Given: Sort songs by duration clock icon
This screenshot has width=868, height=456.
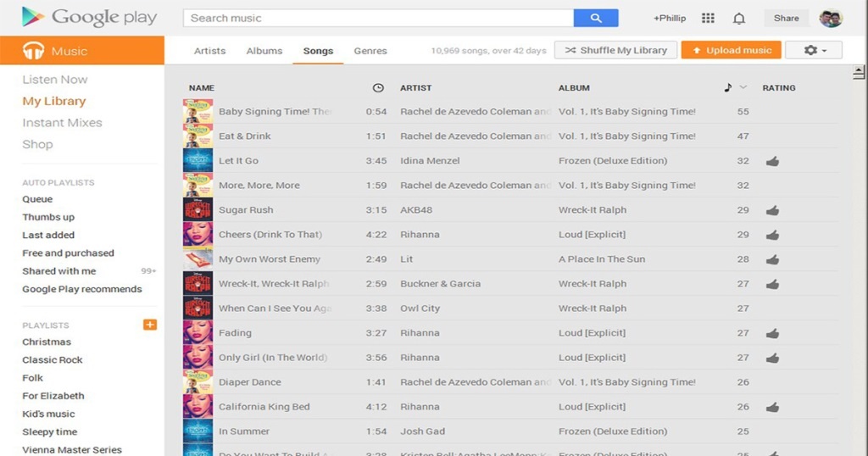Looking at the screenshot, I should click(x=378, y=87).
